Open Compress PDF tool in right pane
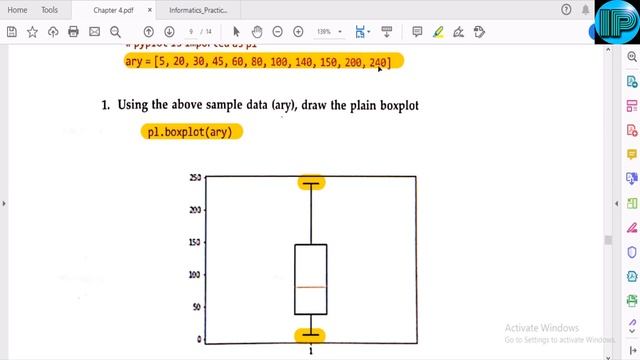Screen dimensions: 640x360 [x=632, y=276]
